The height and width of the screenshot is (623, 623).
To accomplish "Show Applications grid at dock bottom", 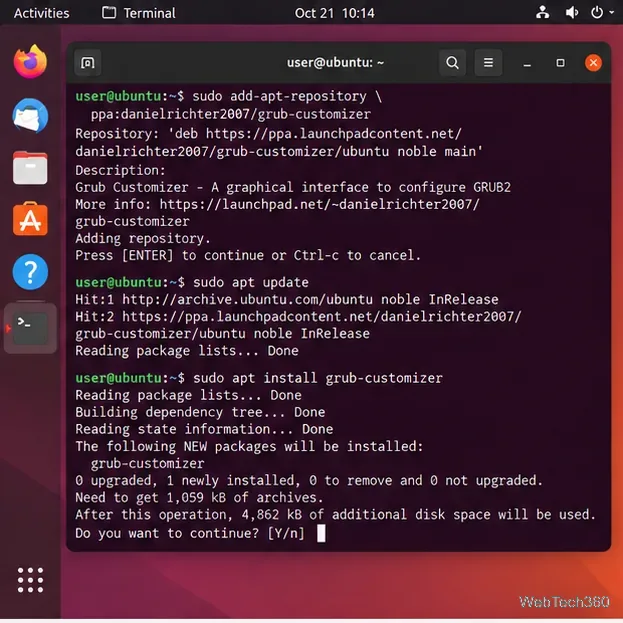I will click(30, 580).
